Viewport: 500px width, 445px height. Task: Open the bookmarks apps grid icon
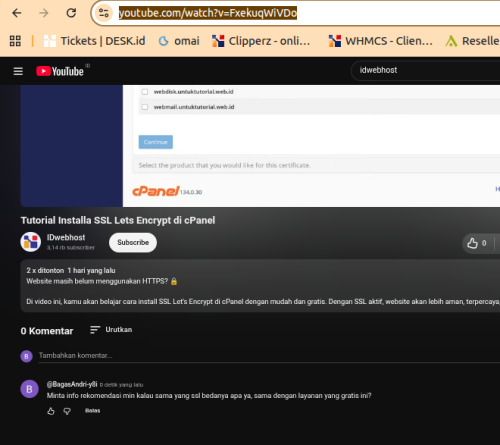15,41
